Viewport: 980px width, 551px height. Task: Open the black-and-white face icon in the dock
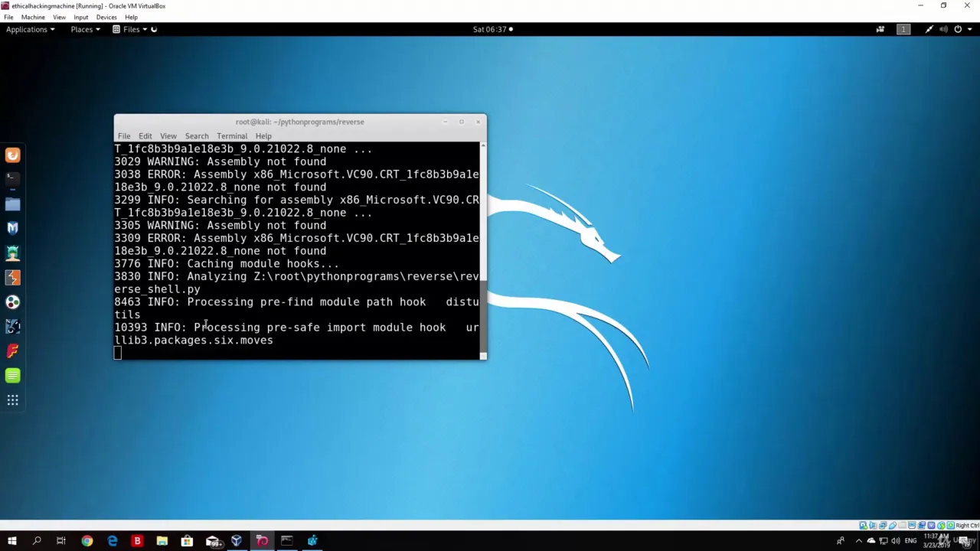click(12, 327)
